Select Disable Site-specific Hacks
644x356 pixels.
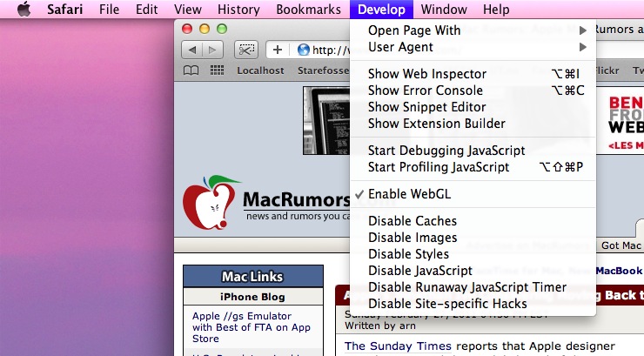pos(473,304)
